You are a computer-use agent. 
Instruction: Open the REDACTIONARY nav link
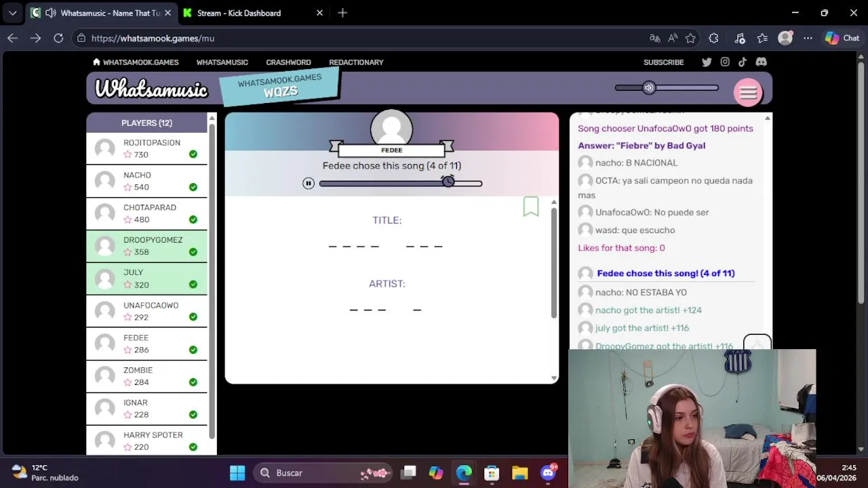point(356,62)
